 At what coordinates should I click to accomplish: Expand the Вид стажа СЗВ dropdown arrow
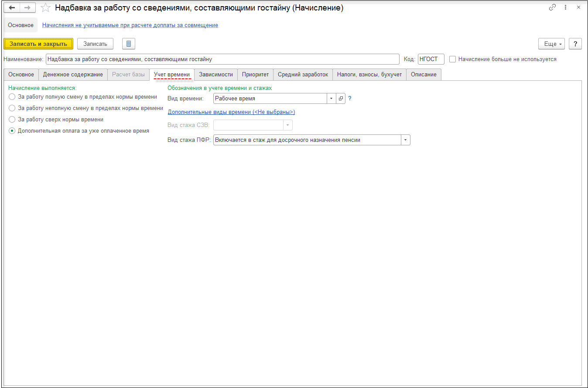click(287, 125)
